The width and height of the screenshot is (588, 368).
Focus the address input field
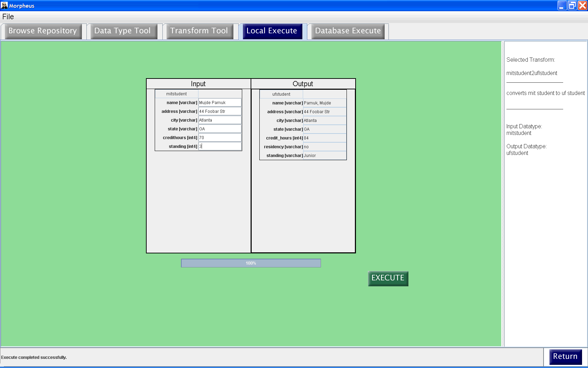220,111
